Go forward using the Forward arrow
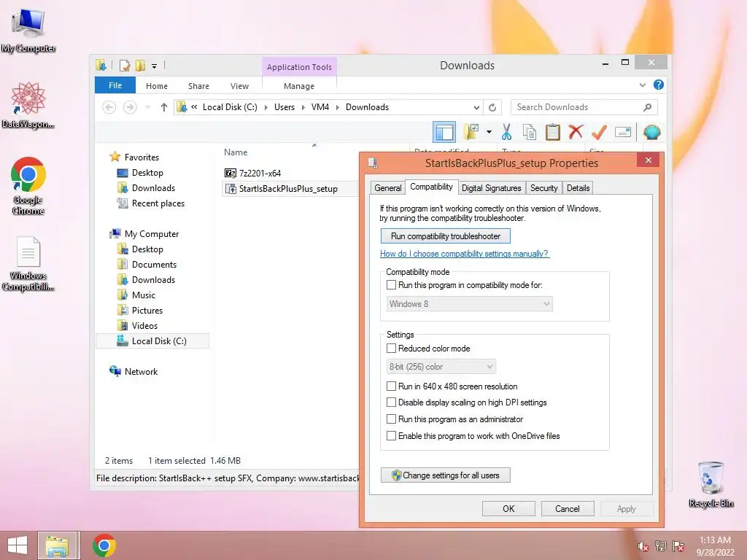This screenshot has height=560, width=747. 130,107
